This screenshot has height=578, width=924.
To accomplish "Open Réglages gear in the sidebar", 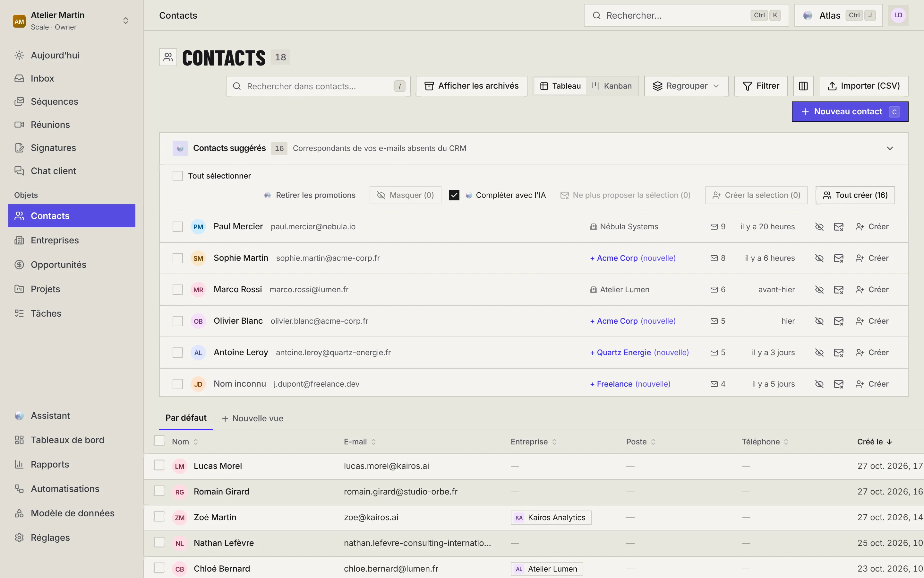I will [x=72, y=538].
